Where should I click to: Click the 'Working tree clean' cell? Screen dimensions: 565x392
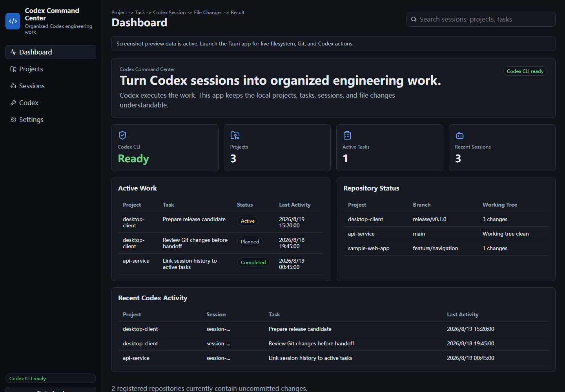[x=505, y=234]
